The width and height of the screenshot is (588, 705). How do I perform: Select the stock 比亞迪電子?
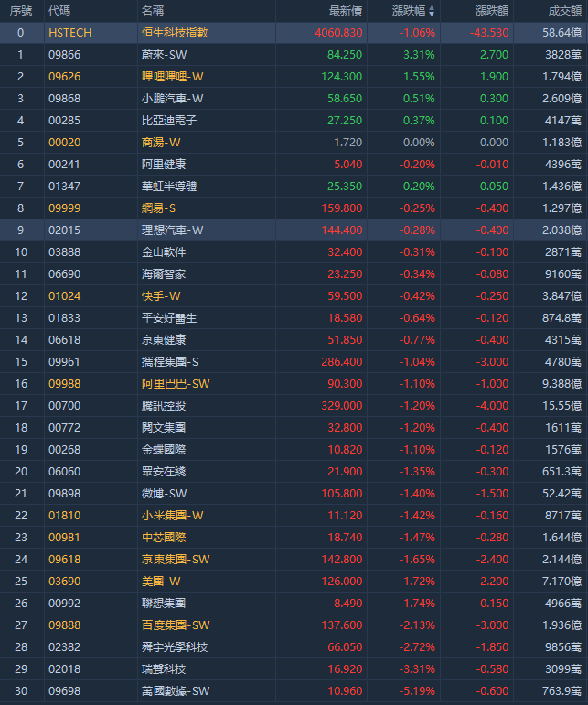pos(169,121)
